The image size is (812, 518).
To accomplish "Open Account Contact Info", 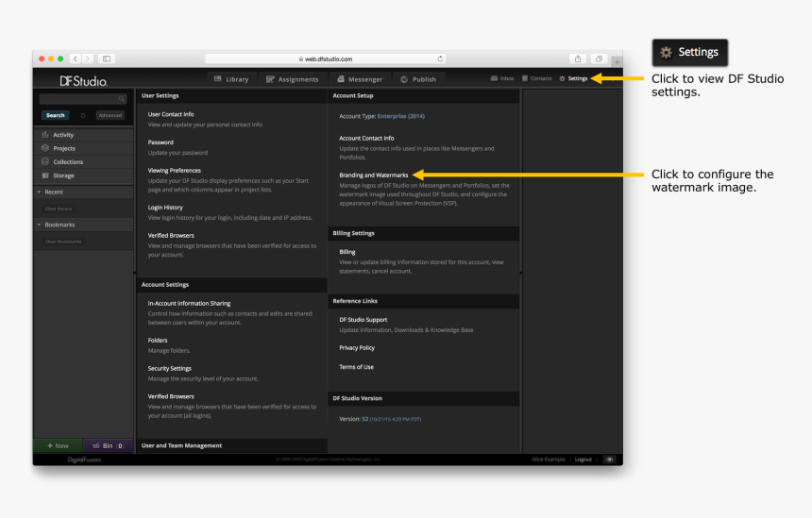I will coord(366,138).
